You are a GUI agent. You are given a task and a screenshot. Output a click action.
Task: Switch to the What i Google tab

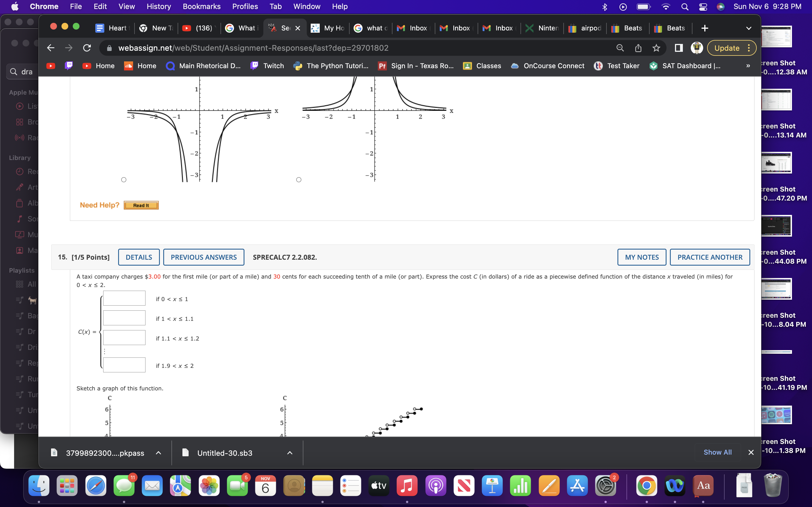(x=242, y=28)
